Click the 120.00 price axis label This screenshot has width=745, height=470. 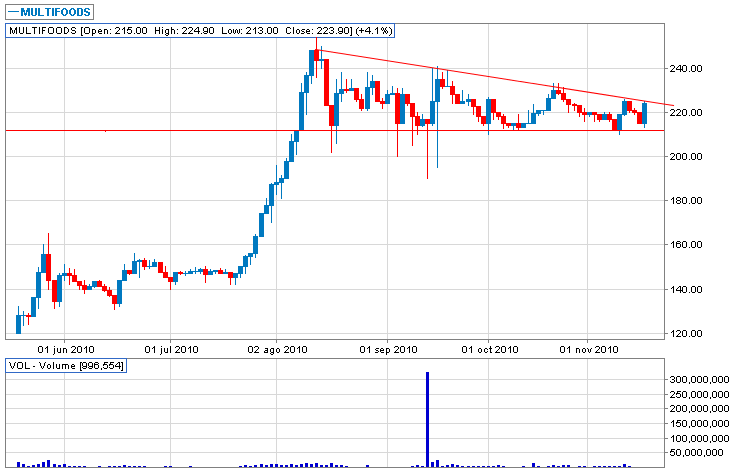(686, 334)
